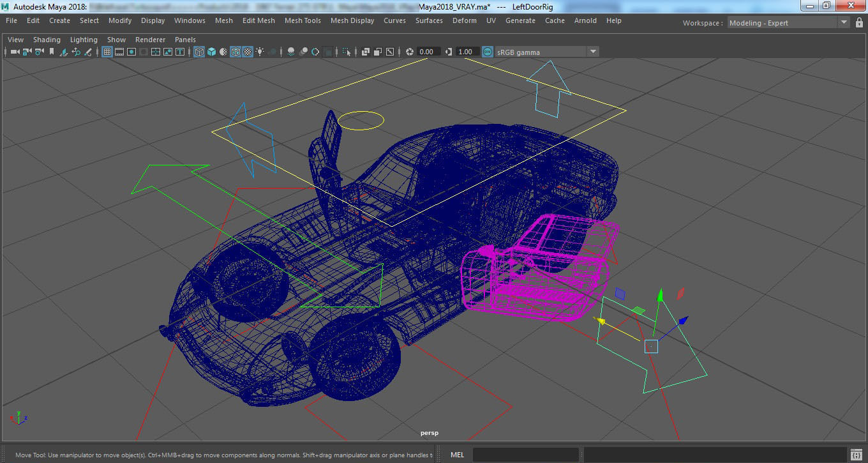This screenshot has height=463, width=868.
Task: Toggle the MEL script language button
Action: [457, 455]
